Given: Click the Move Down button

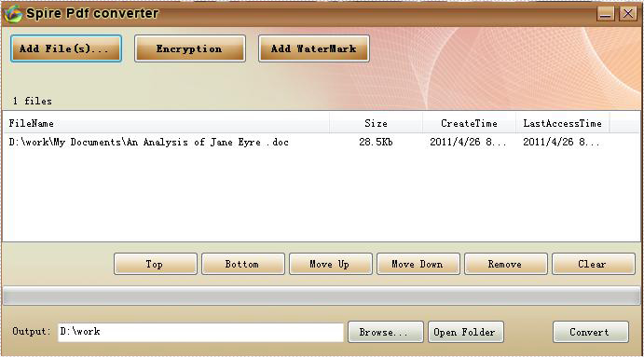Looking at the screenshot, I should (x=418, y=264).
